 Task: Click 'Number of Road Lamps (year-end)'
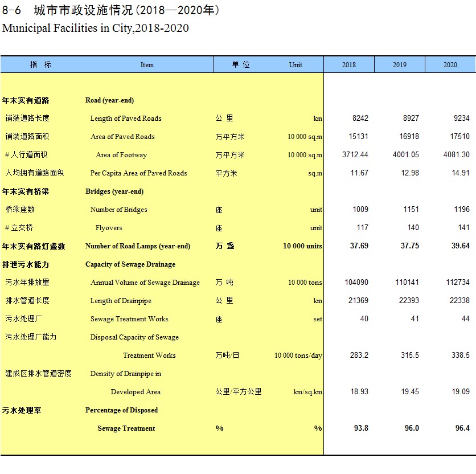(x=138, y=246)
